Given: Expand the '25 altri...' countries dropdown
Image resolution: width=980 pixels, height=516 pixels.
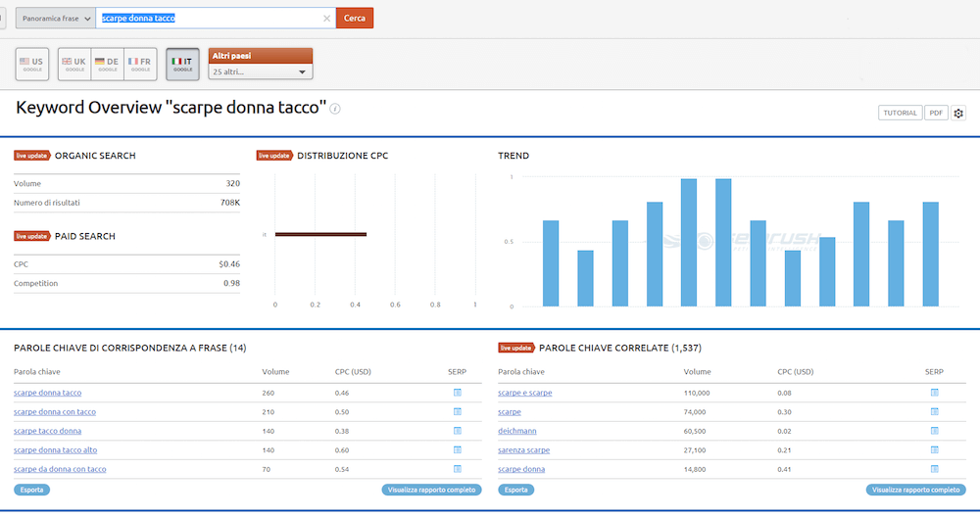Looking at the screenshot, I should pyautogui.click(x=260, y=71).
